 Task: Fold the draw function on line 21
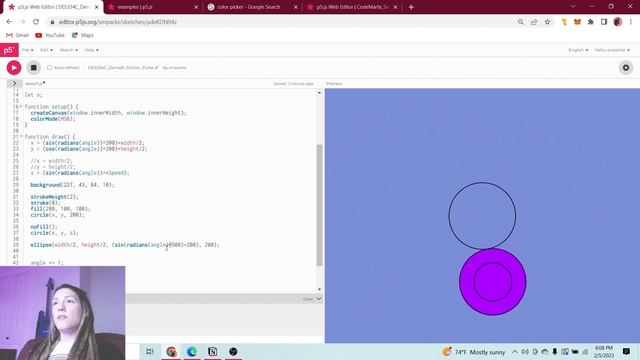pos(21,137)
